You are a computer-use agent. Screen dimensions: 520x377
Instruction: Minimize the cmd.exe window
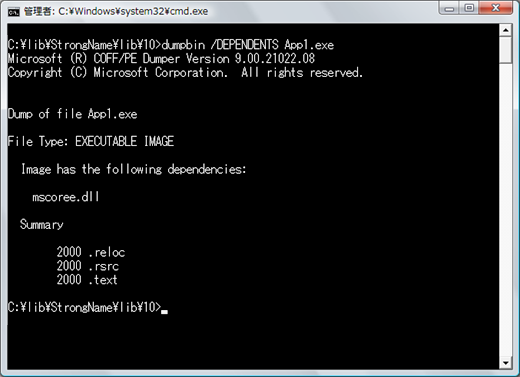click(x=449, y=8)
